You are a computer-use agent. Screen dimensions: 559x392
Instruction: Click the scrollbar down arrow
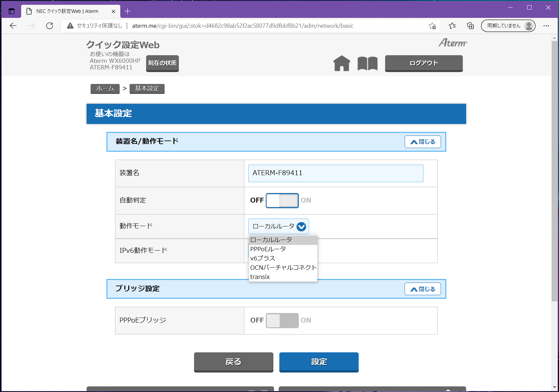(x=554, y=387)
